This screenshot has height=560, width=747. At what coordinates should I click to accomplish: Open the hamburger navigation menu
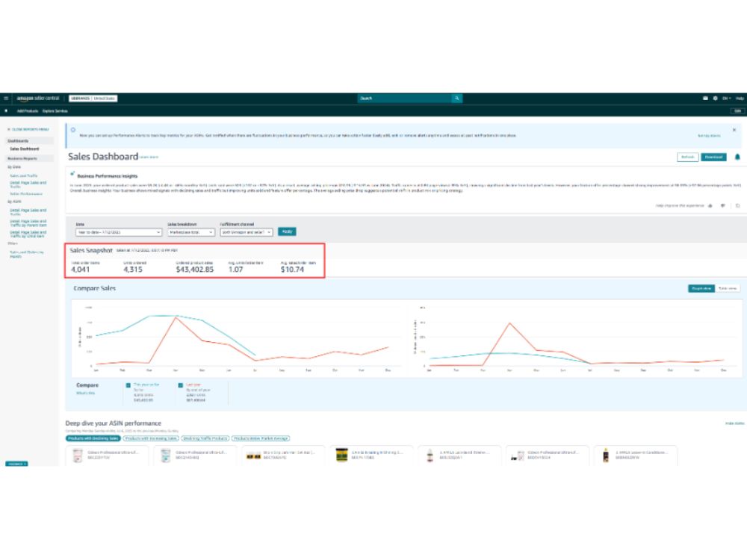tap(6, 99)
